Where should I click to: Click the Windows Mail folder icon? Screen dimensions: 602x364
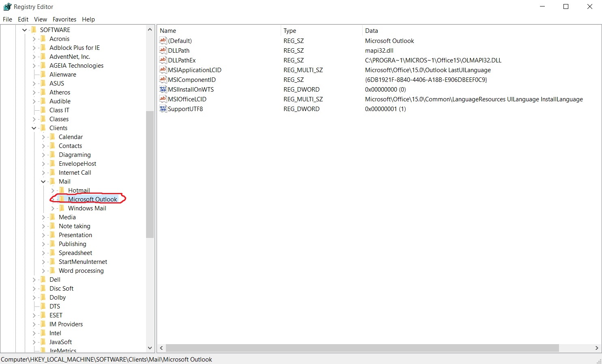click(x=62, y=208)
